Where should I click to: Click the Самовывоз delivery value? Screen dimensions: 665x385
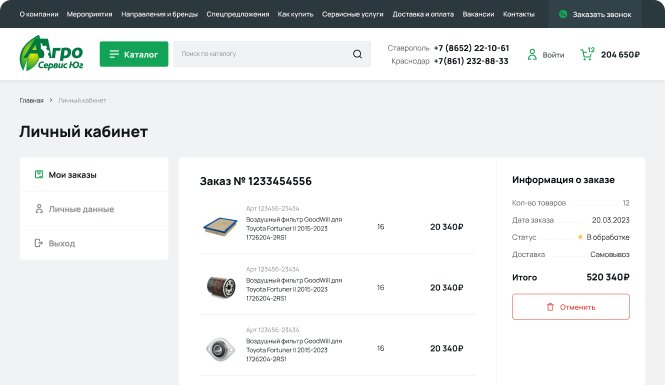tap(610, 254)
